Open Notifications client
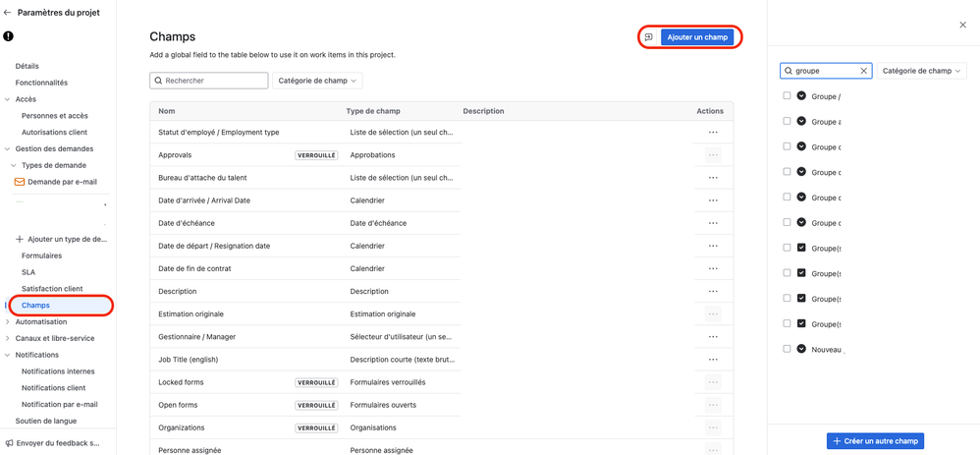This screenshot has height=455, width=980. click(x=54, y=388)
